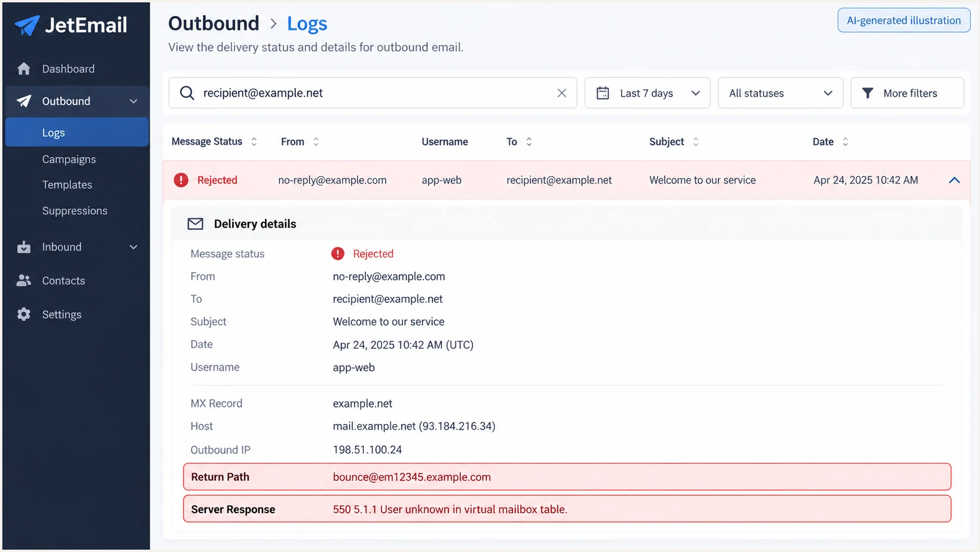The image size is (980, 552).
Task: Select the Return Path bounce address
Action: pos(411,477)
